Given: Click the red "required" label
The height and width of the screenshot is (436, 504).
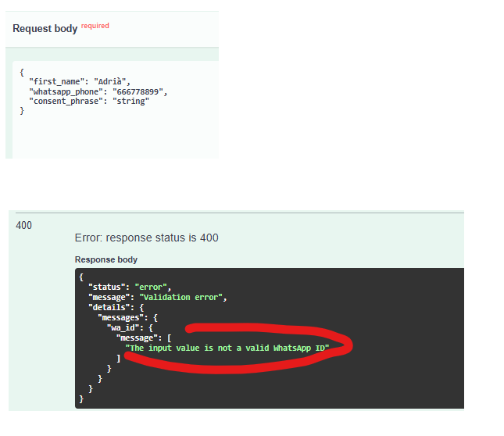Looking at the screenshot, I should pyautogui.click(x=95, y=26).
